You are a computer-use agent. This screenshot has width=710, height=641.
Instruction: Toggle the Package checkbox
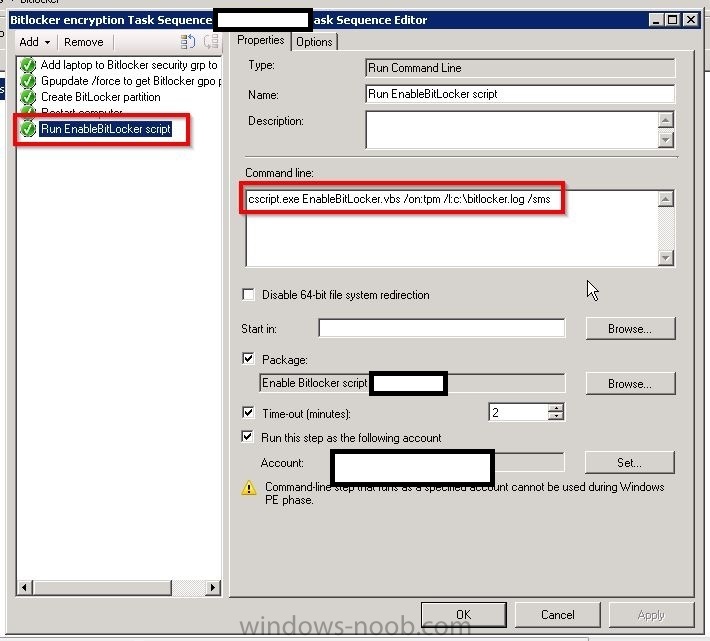click(249, 359)
